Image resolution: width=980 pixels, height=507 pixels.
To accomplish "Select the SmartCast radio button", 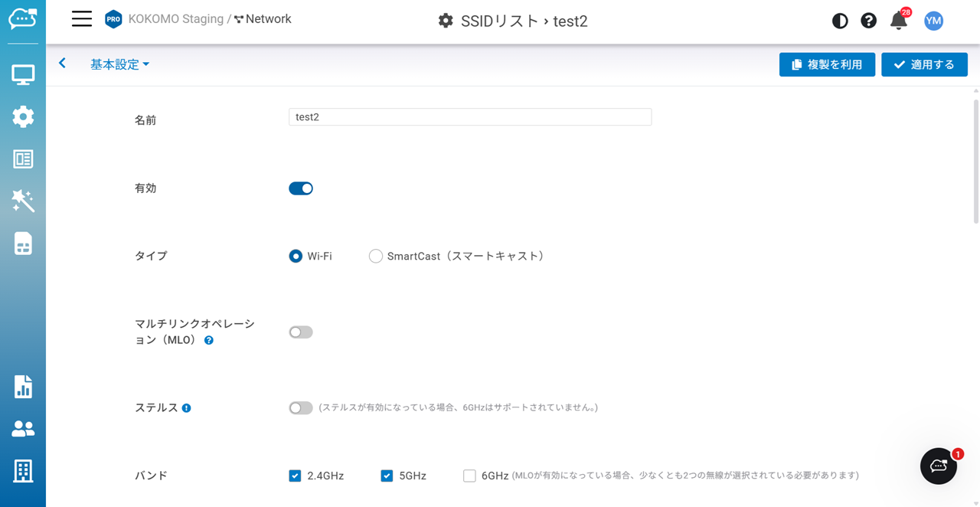I will click(x=375, y=257).
